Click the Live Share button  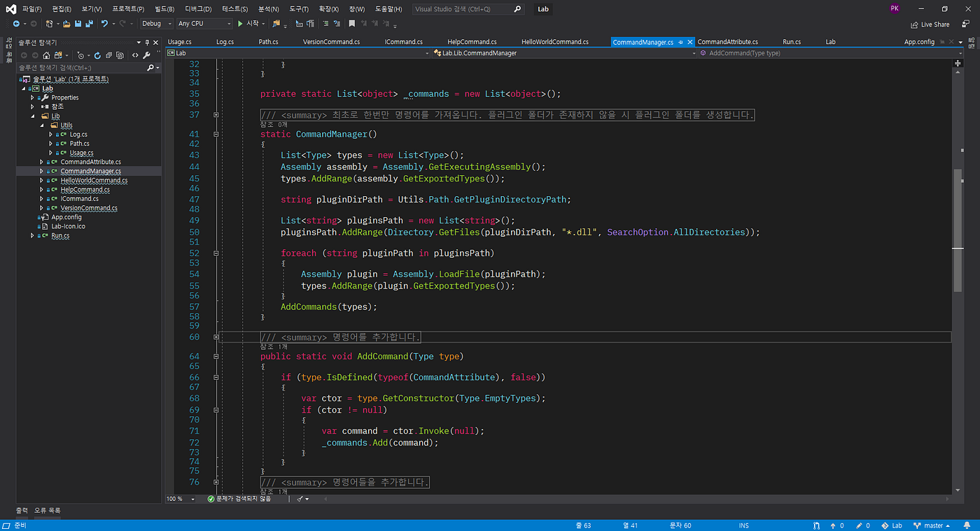930,25
